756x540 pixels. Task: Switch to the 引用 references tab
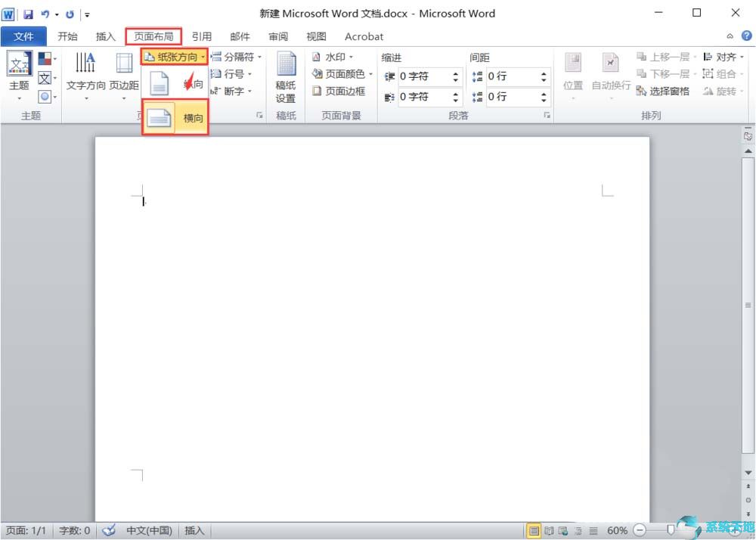pos(202,36)
